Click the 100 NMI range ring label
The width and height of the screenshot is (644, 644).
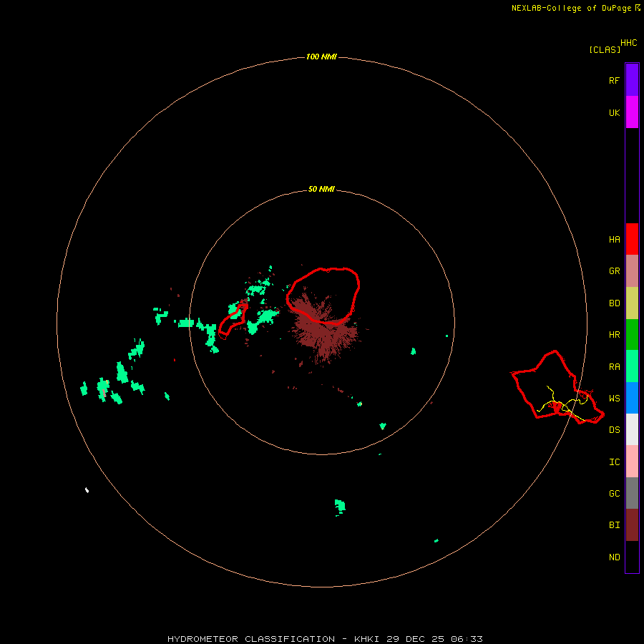(x=321, y=57)
